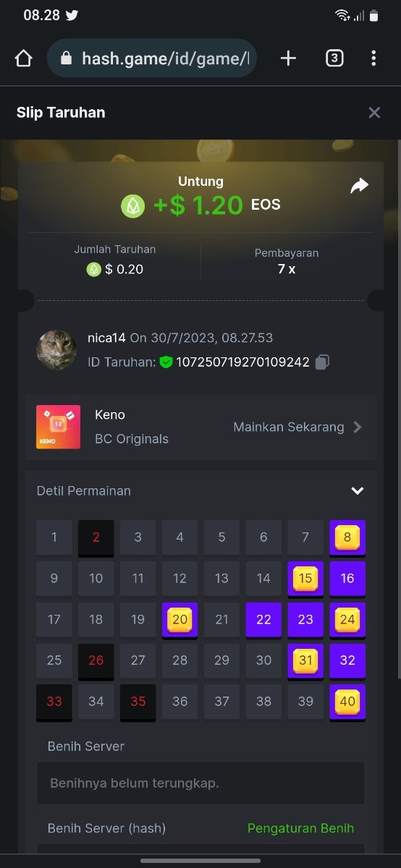Click the Pengaturan Benih link
Image resolution: width=401 pixels, height=868 pixels.
pos(300,828)
